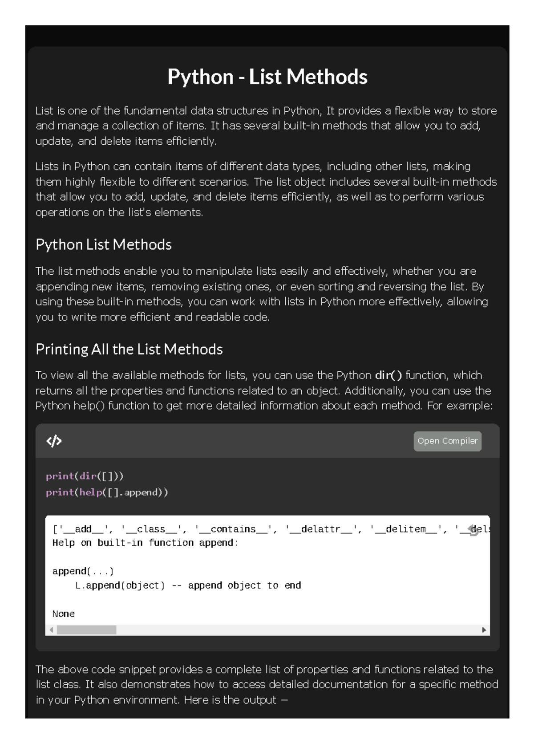The height and width of the screenshot is (756, 534).
Task: Click the left scroll arrow of the output box
Action: (x=52, y=630)
